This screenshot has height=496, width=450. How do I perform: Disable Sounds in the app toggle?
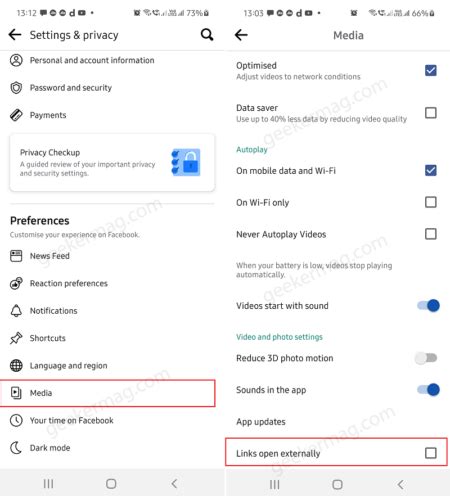(428, 390)
